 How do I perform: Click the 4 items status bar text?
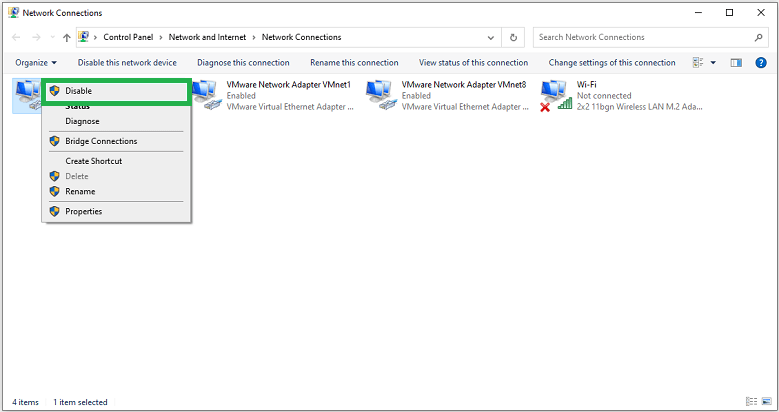pyautogui.click(x=25, y=402)
